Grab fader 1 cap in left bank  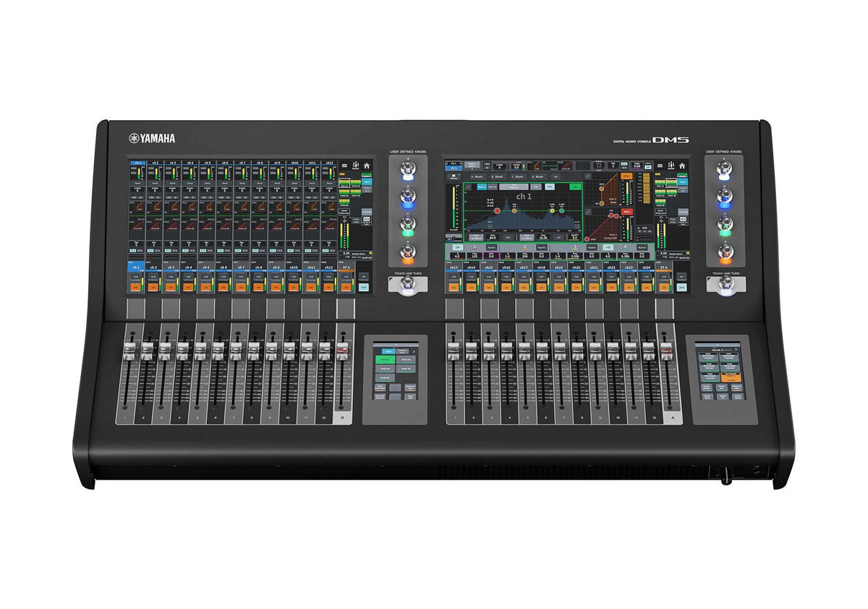tap(129, 352)
